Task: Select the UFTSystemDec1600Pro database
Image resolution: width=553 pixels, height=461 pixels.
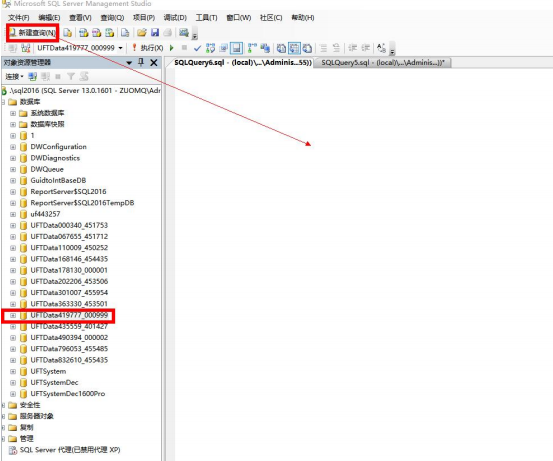Action: point(68,394)
